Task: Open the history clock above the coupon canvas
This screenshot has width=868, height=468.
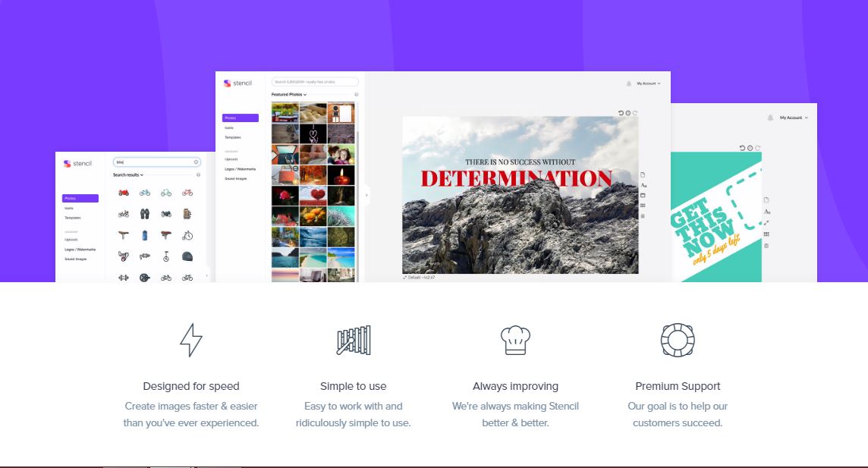Action: coord(750,148)
